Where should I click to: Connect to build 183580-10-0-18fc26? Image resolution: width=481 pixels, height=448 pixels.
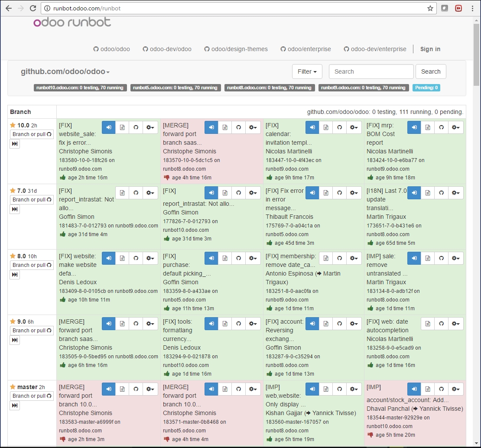pos(109,127)
